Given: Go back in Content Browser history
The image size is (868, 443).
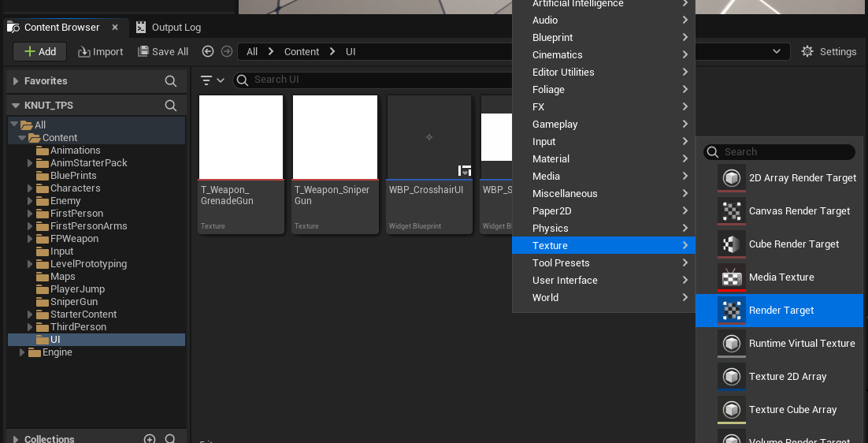Looking at the screenshot, I should 208,51.
